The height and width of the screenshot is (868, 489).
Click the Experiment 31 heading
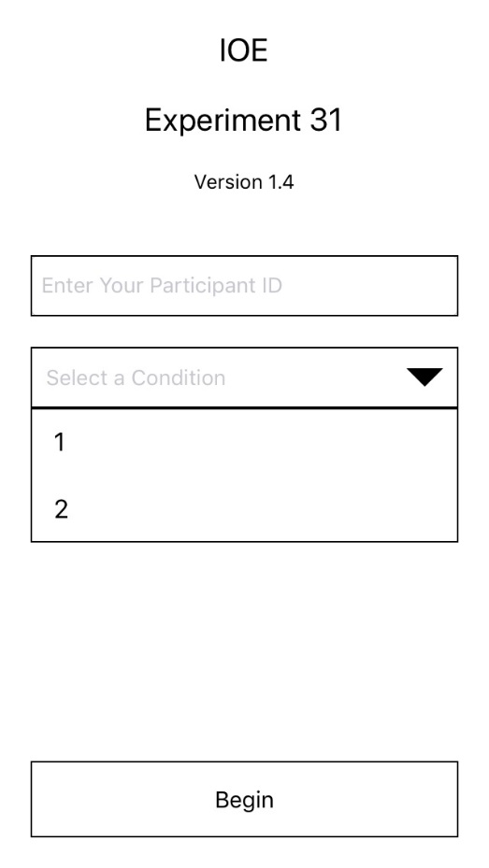click(x=244, y=121)
